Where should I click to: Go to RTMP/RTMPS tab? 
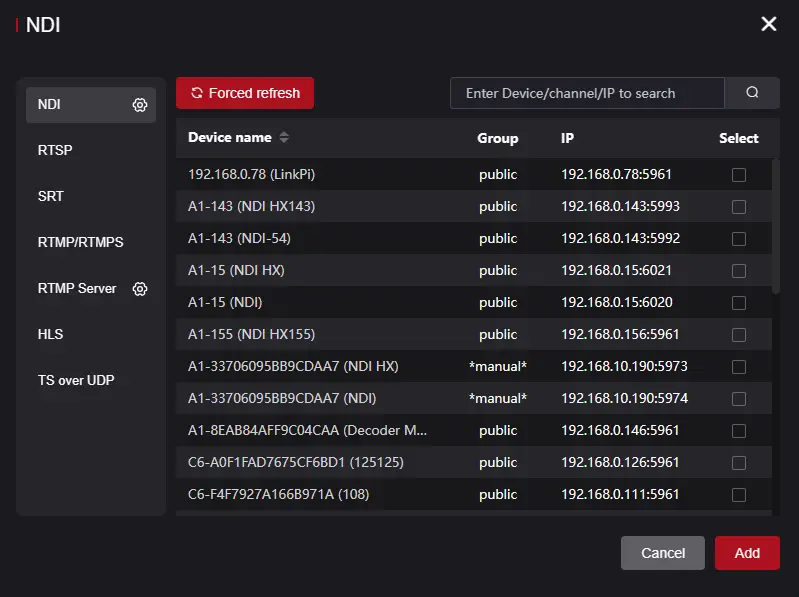80,243
